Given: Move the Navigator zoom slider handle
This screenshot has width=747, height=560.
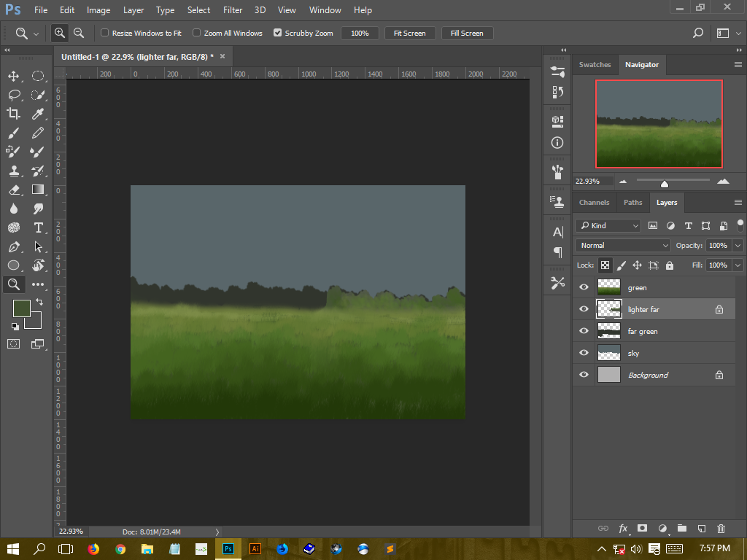Looking at the screenshot, I should [664, 184].
